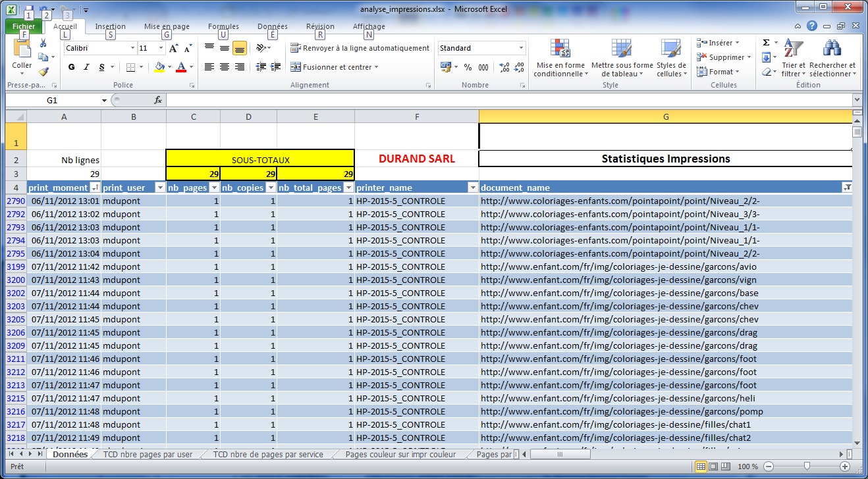Open the document_name filter dropdown
Screen dimensions: 868x479
pos(846,188)
